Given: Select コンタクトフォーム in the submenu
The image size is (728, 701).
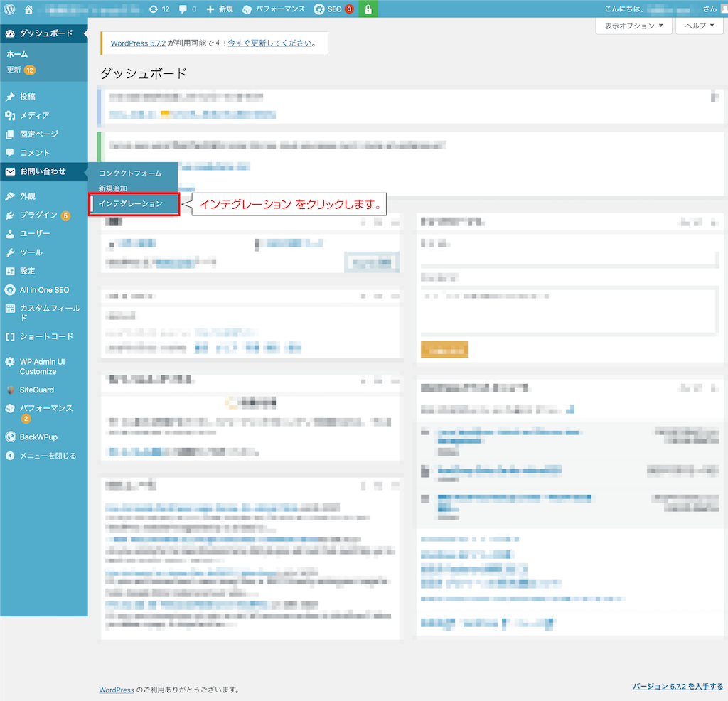Looking at the screenshot, I should [130, 173].
